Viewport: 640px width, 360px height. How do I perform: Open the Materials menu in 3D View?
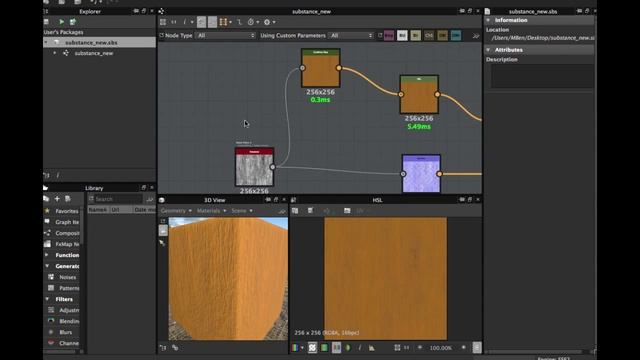(211, 211)
